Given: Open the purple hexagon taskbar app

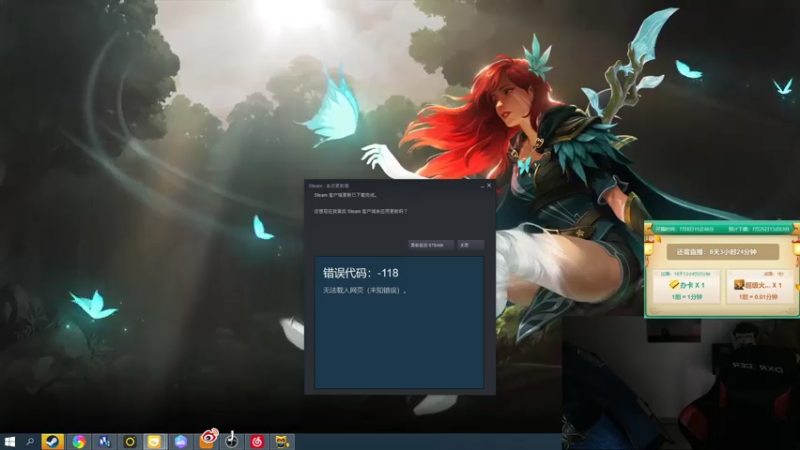Looking at the screenshot, I should [x=180, y=441].
